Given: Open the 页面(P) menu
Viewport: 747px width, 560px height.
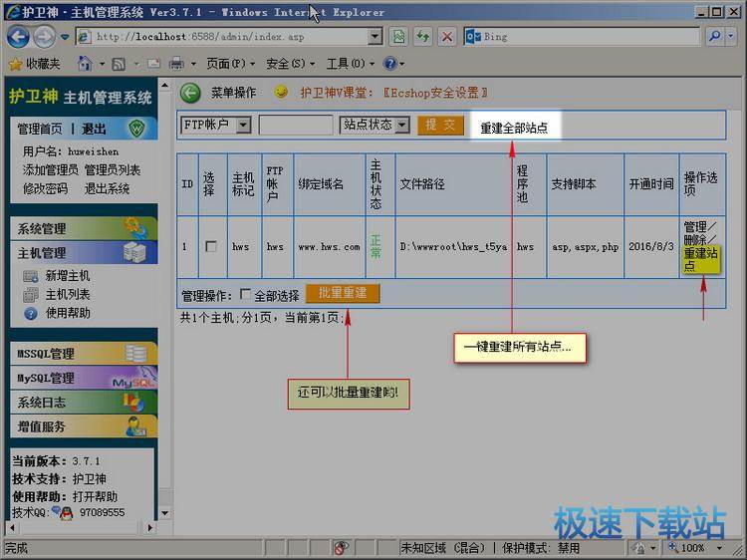Looking at the screenshot, I should click(x=231, y=64).
